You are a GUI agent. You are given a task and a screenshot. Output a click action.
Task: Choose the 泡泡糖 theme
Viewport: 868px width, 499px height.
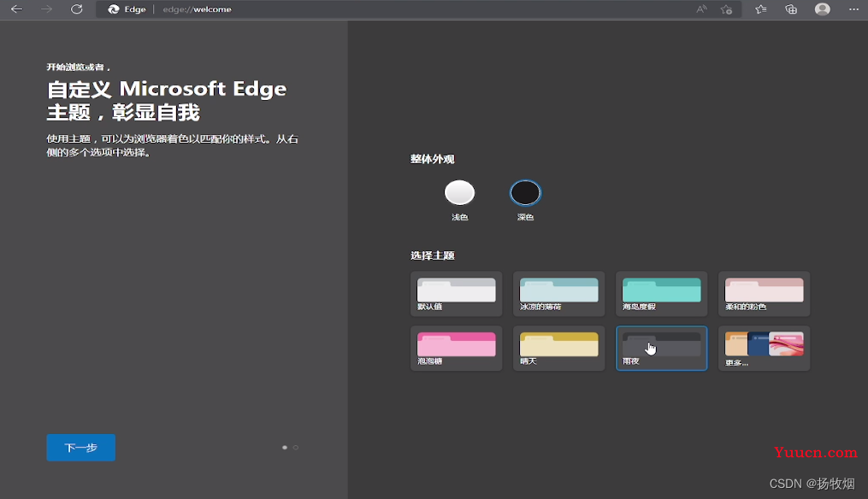pos(456,348)
